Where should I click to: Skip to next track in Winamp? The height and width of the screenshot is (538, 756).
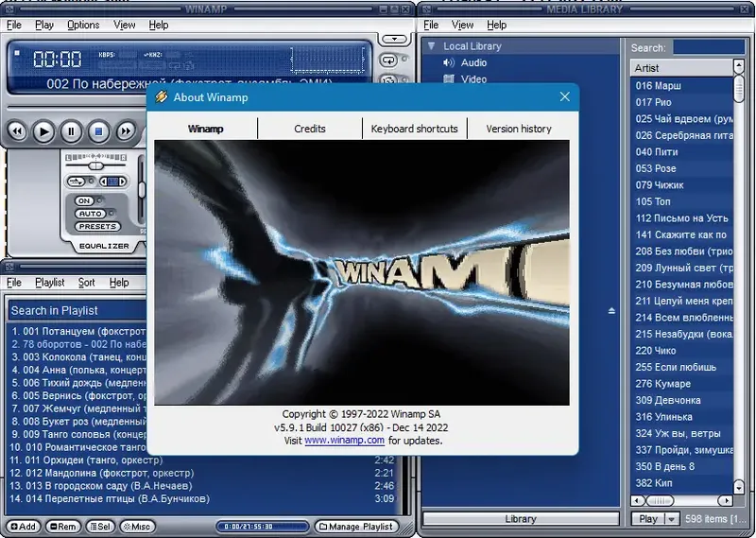coord(126,131)
